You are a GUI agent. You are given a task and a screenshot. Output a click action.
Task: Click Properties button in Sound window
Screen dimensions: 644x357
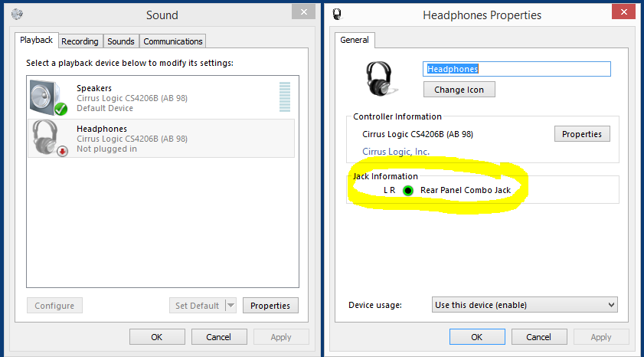(270, 306)
